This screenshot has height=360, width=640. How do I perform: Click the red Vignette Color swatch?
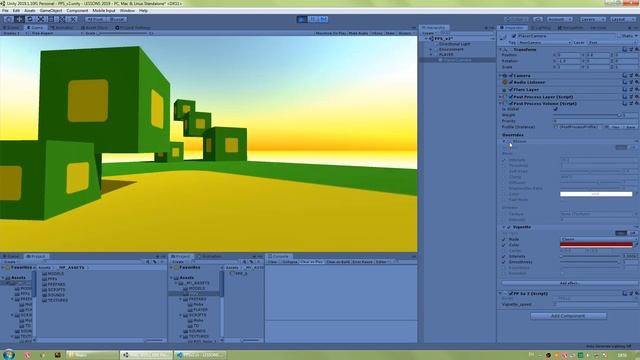[596, 245]
